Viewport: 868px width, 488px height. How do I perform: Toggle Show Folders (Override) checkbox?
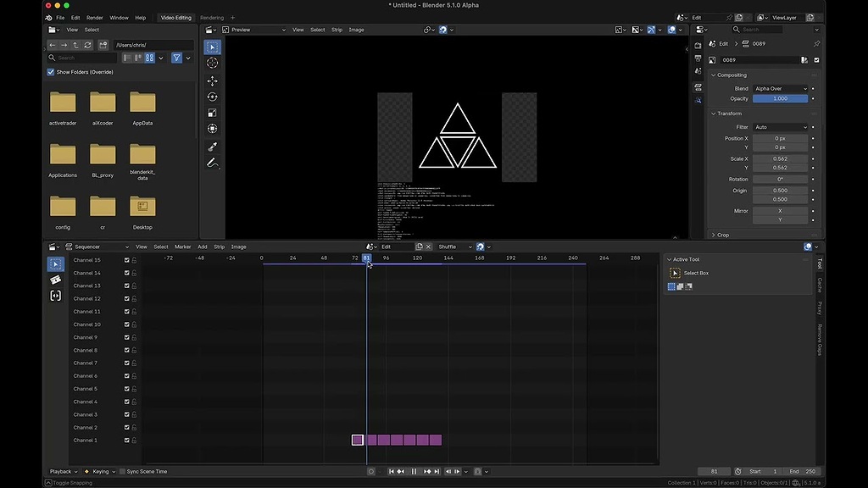[51, 72]
